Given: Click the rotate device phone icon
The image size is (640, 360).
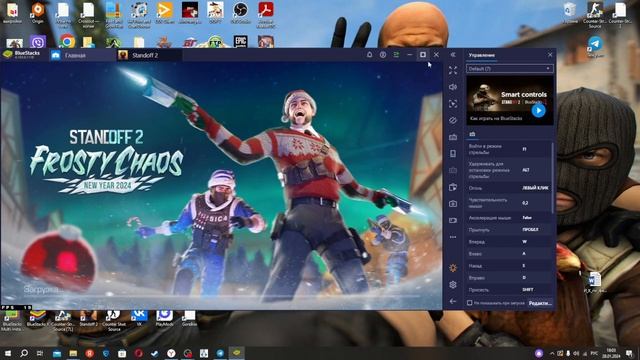Looking at the screenshot, I should coord(453,153).
